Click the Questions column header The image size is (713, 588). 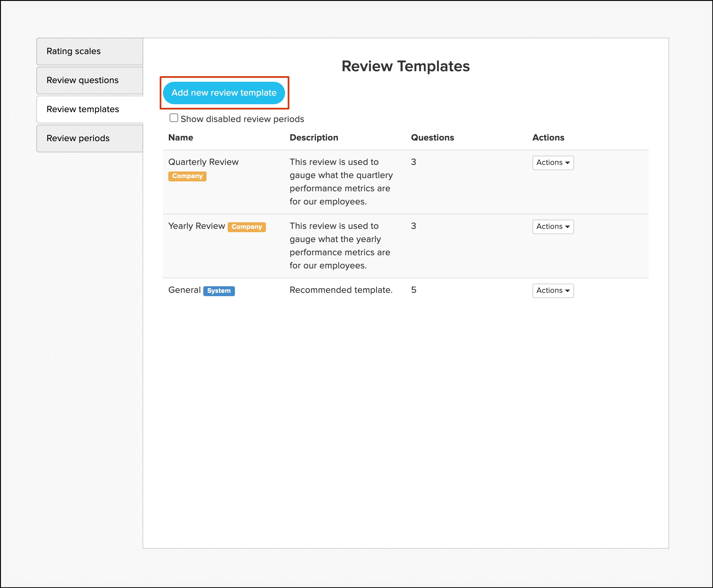pyautogui.click(x=433, y=138)
